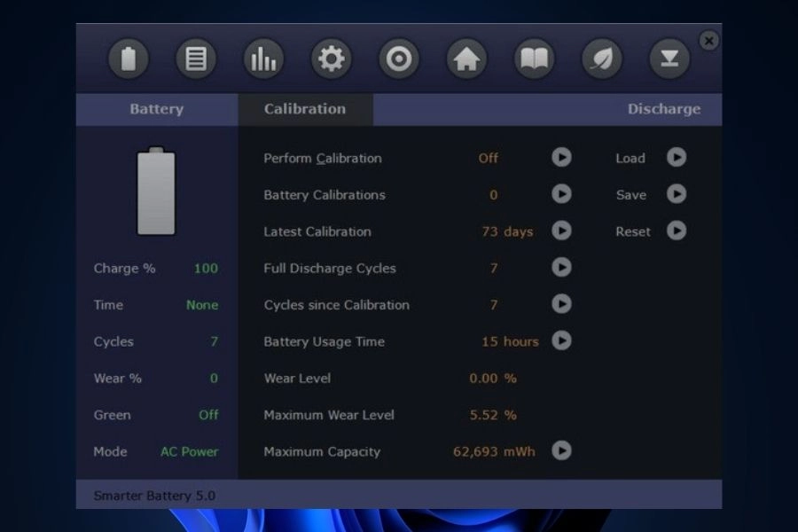Click the Wear % label in Battery panel
The height and width of the screenshot is (532, 798).
[118, 379]
